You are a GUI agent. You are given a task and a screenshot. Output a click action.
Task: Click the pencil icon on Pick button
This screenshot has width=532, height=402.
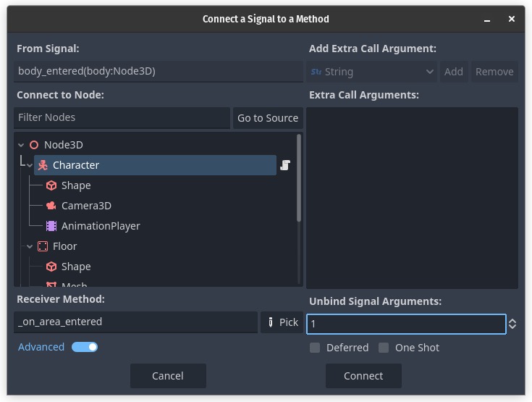(x=271, y=322)
